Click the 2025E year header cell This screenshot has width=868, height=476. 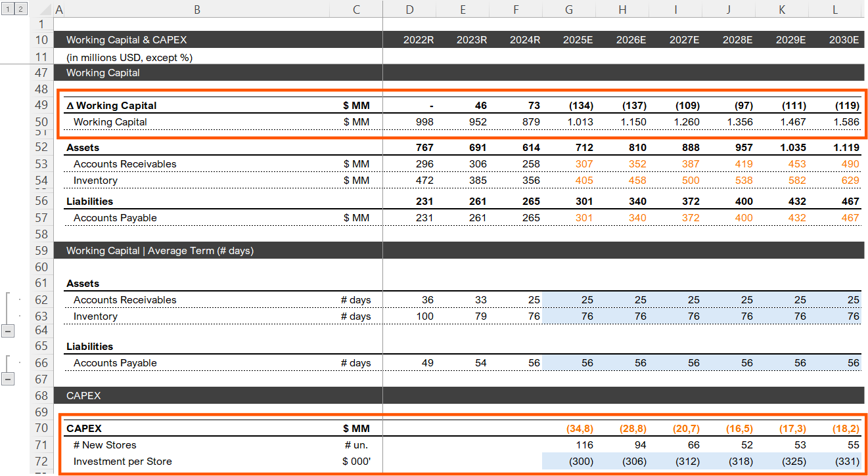pyautogui.click(x=577, y=39)
